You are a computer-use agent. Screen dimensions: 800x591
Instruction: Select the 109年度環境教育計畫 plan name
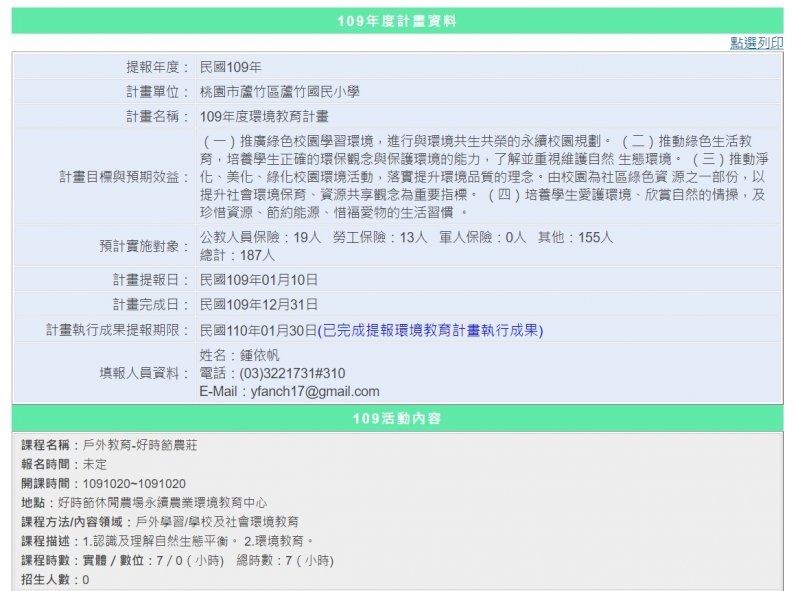coord(264,116)
